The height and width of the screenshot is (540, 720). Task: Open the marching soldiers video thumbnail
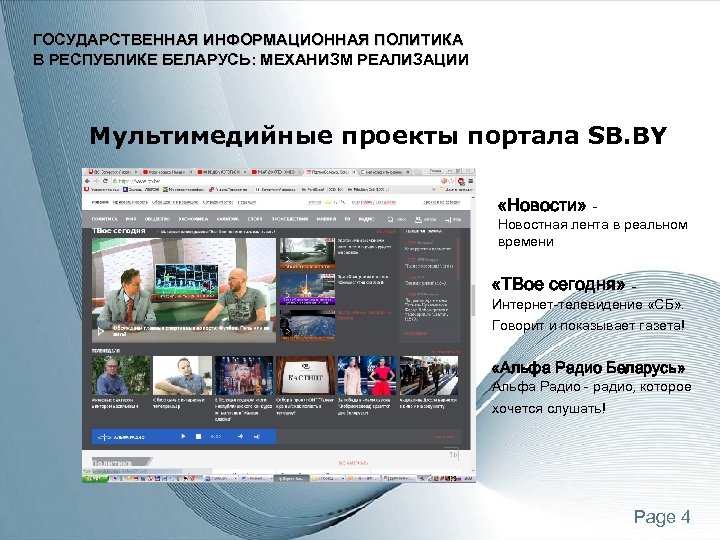[428, 376]
